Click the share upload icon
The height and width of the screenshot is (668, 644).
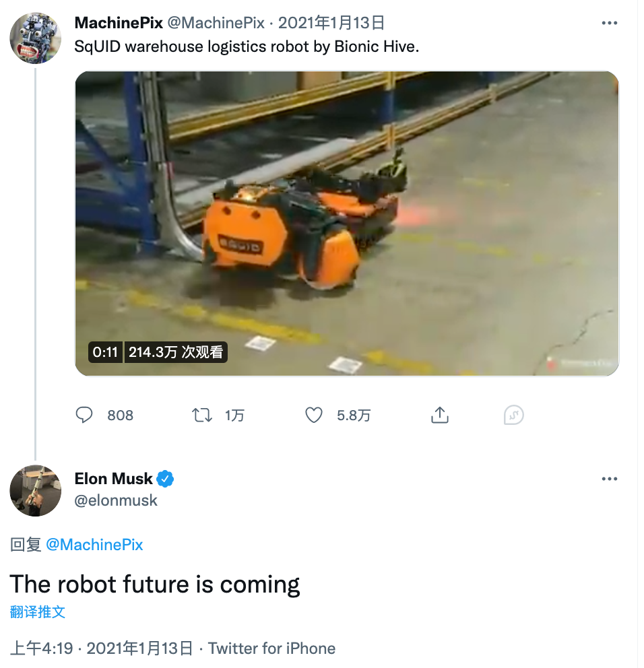click(439, 415)
